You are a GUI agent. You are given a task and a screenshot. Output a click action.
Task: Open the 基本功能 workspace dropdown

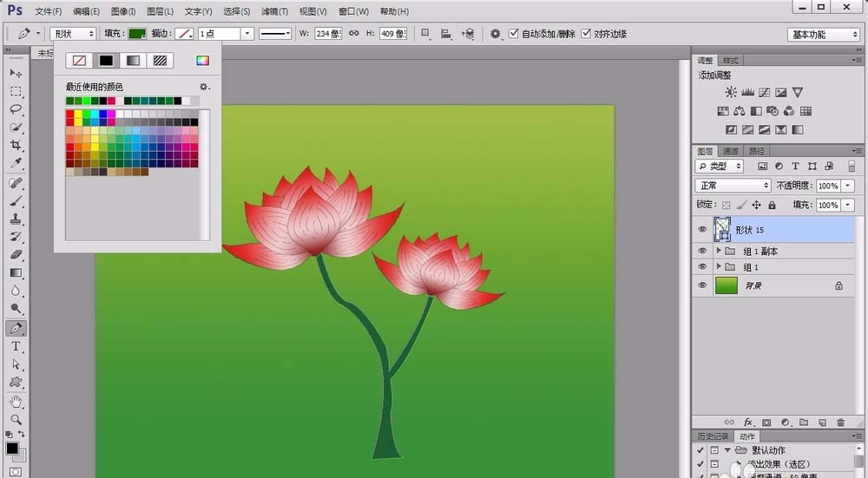tap(823, 35)
